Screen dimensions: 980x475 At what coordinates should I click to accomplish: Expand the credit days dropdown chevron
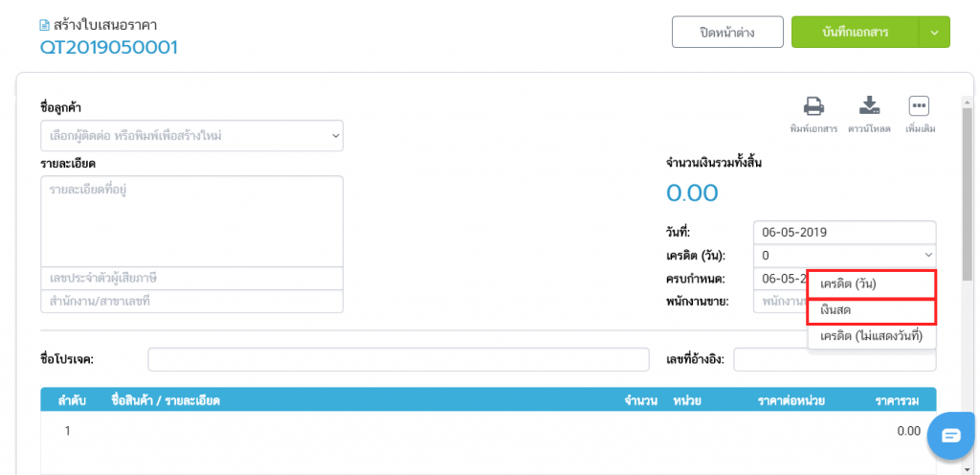click(927, 256)
